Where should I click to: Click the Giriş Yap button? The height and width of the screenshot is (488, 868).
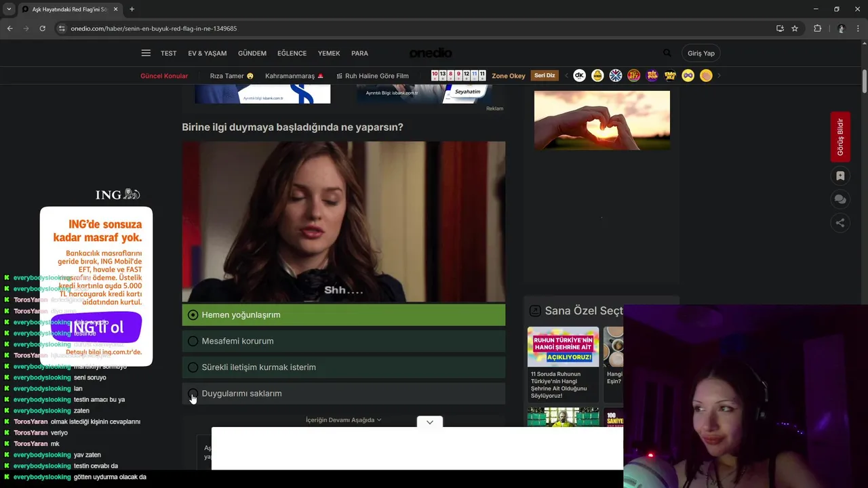click(701, 53)
